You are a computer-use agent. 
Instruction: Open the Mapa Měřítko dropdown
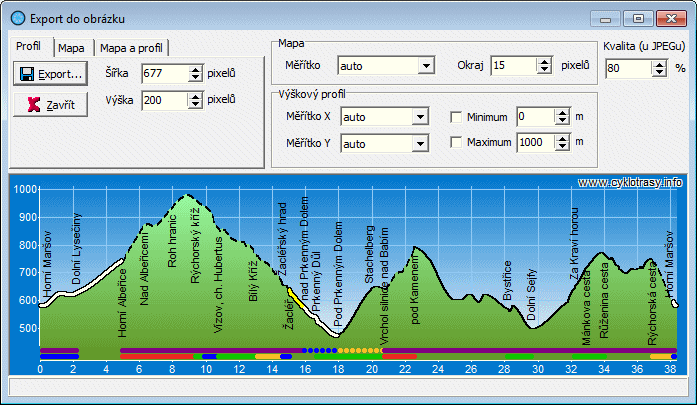pyautogui.click(x=426, y=66)
